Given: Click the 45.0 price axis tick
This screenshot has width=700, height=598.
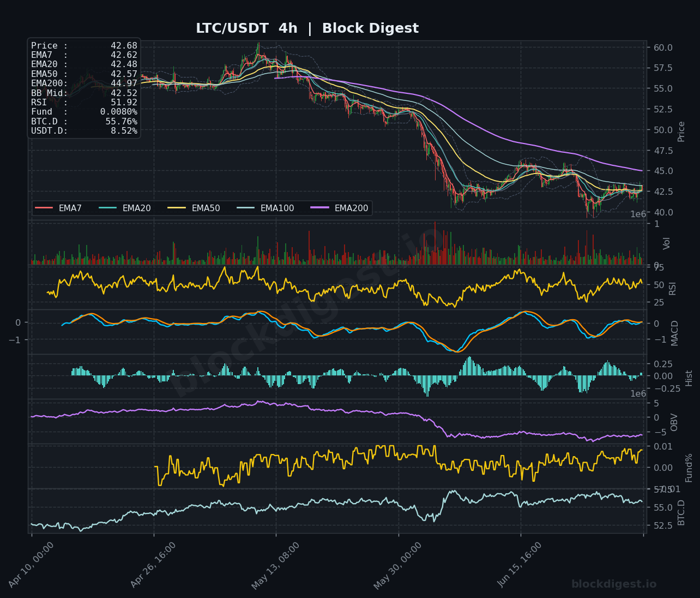Looking at the screenshot, I should coord(662,171).
